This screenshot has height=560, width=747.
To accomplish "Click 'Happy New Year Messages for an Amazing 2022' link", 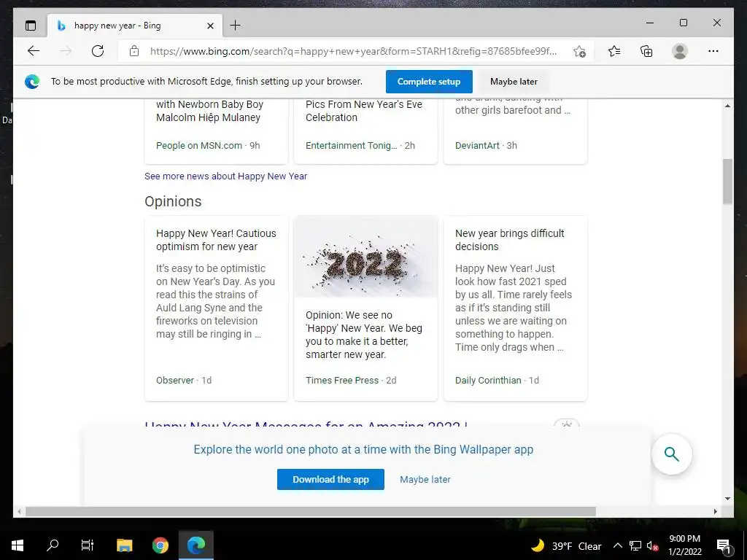I will coord(306,424).
